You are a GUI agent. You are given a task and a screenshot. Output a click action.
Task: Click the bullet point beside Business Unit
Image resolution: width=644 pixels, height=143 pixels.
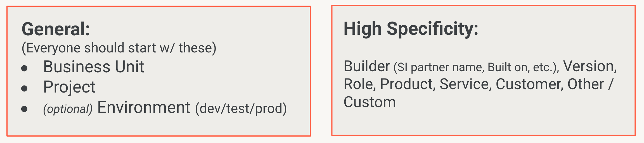point(25,68)
